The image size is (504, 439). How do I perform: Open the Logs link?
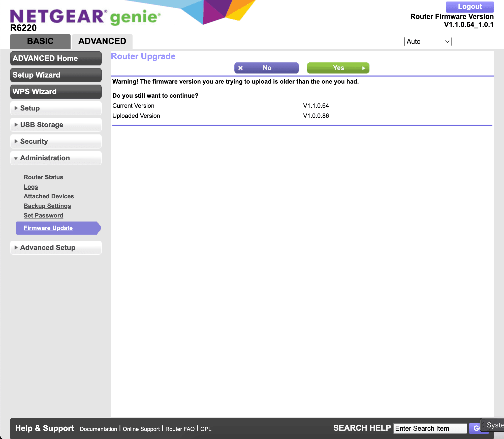pos(31,187)
